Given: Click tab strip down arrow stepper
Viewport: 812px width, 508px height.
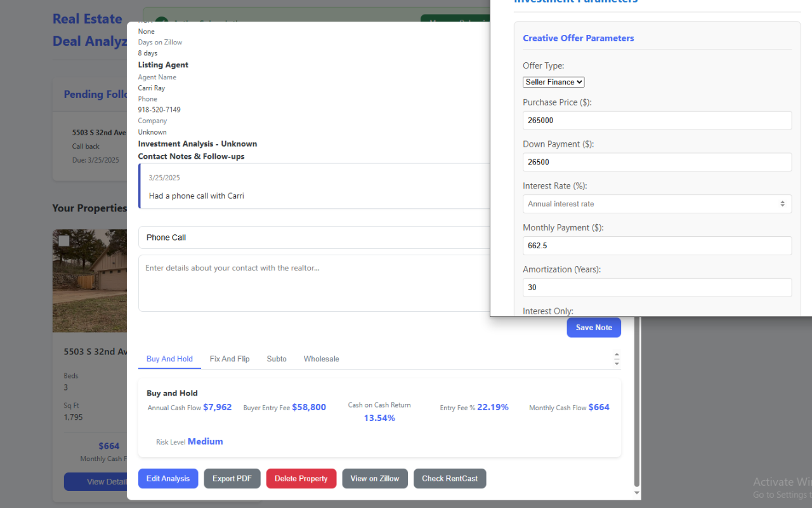Looking at the screenshot, I should click(x=617, y=363).
